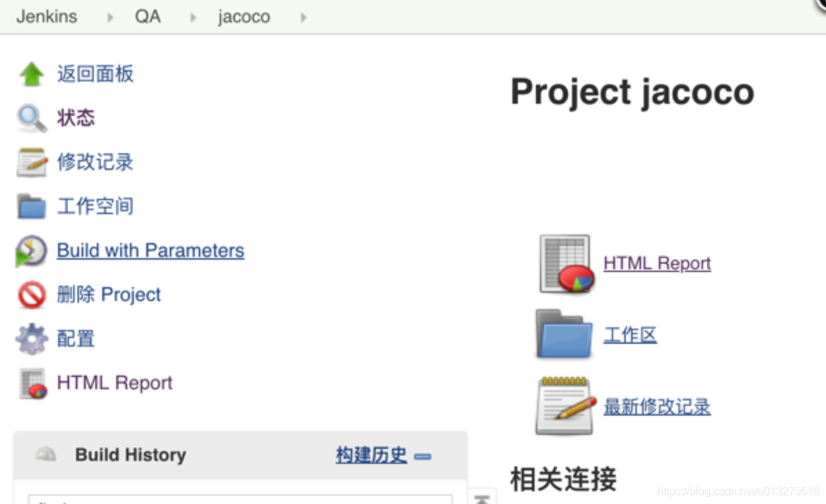This screenshot has height=504, width=826.
Task: Click the green up-arrow back to dashboard icon
Action: tap(32, 74)
